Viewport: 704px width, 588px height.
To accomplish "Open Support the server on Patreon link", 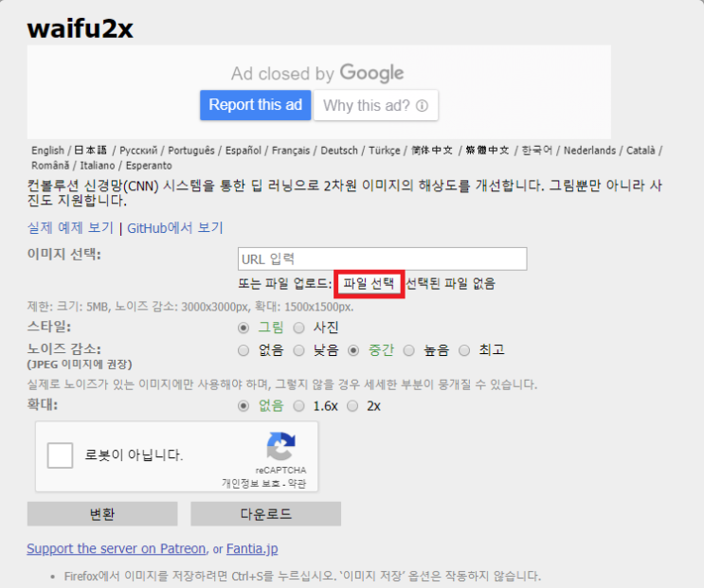I will point(117,548).
